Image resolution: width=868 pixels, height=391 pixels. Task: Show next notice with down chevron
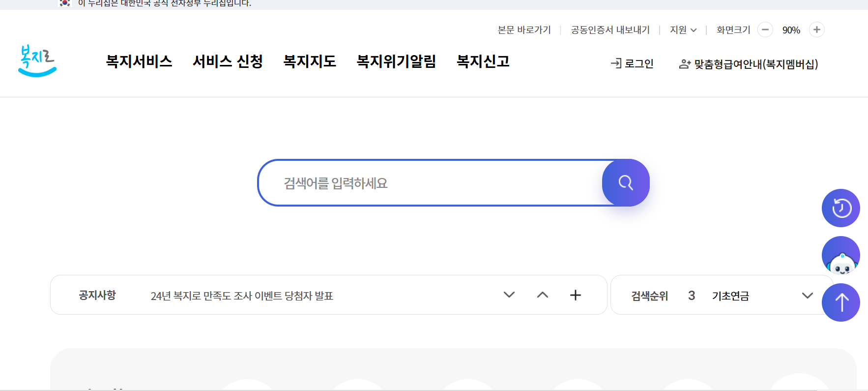pyautogui.click(x=509, y=295)
